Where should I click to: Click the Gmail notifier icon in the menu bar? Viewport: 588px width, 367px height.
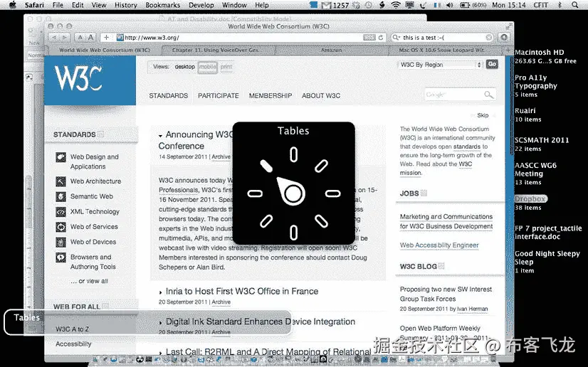click(x=326, y=5)
